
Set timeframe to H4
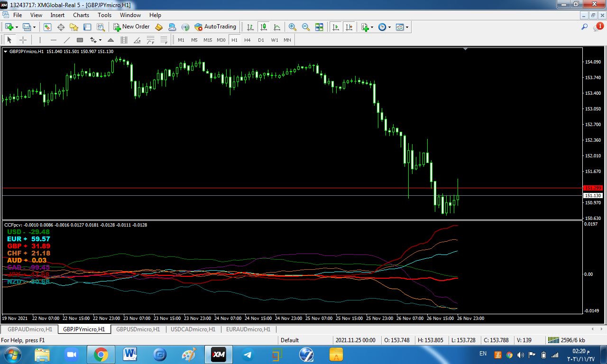[247, 40]
